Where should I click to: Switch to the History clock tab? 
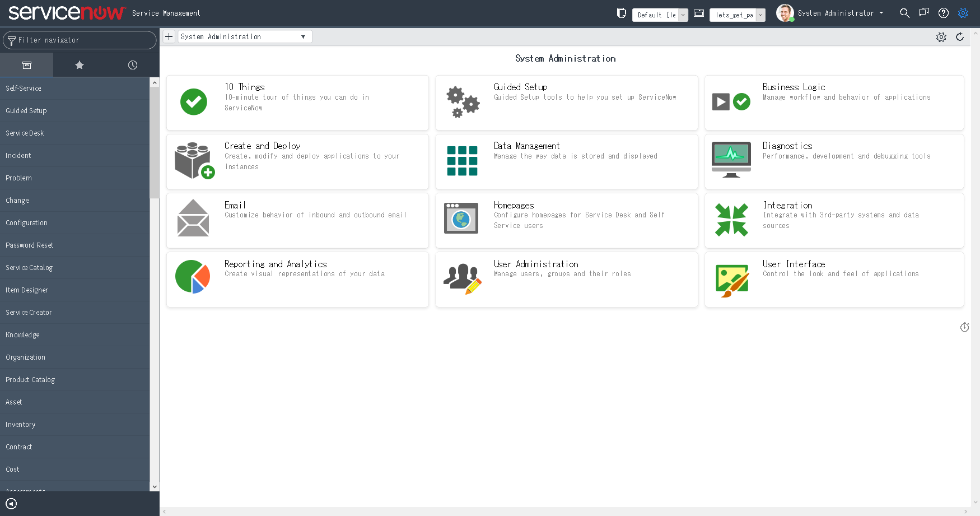pos(132,64)
